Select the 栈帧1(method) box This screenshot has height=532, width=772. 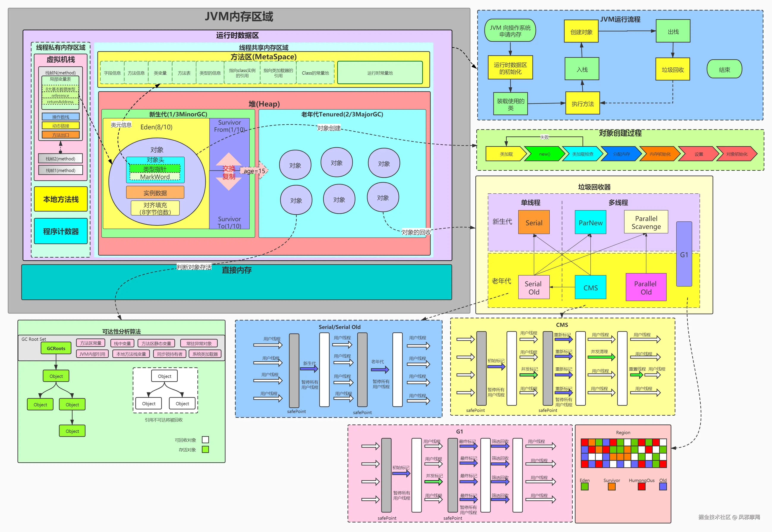(x=60, y=170)
